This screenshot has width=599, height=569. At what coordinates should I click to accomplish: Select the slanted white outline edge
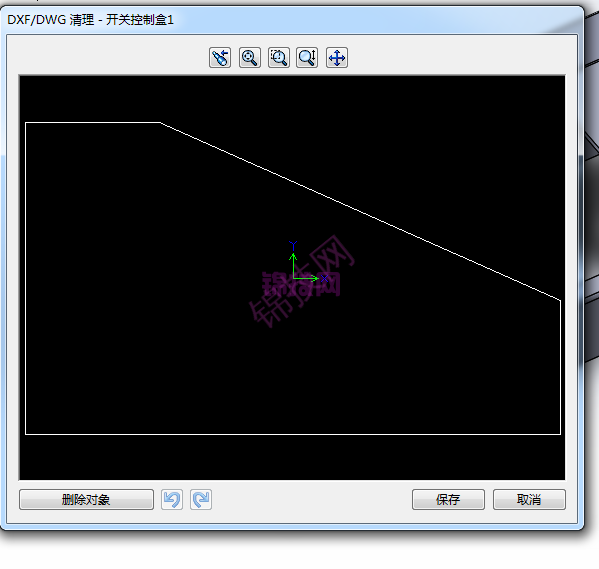pos(360,211)
